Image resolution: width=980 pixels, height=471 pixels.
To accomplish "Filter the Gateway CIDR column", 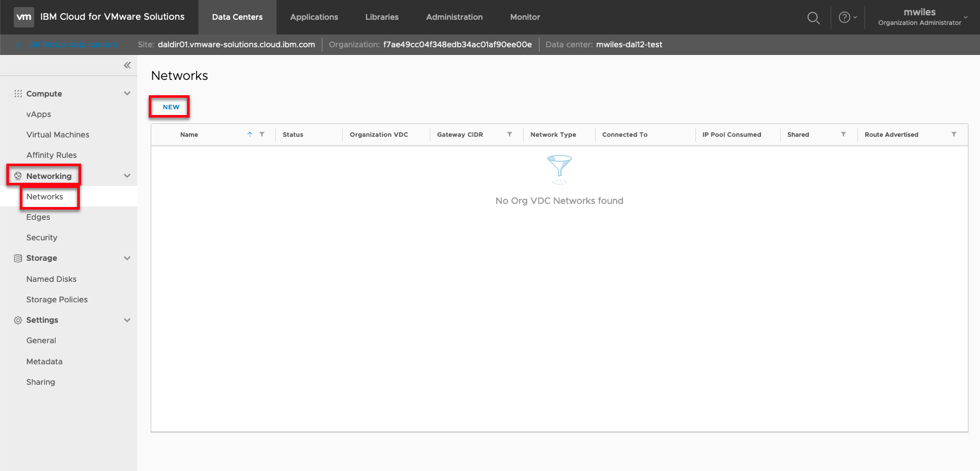I will point(509,135).
